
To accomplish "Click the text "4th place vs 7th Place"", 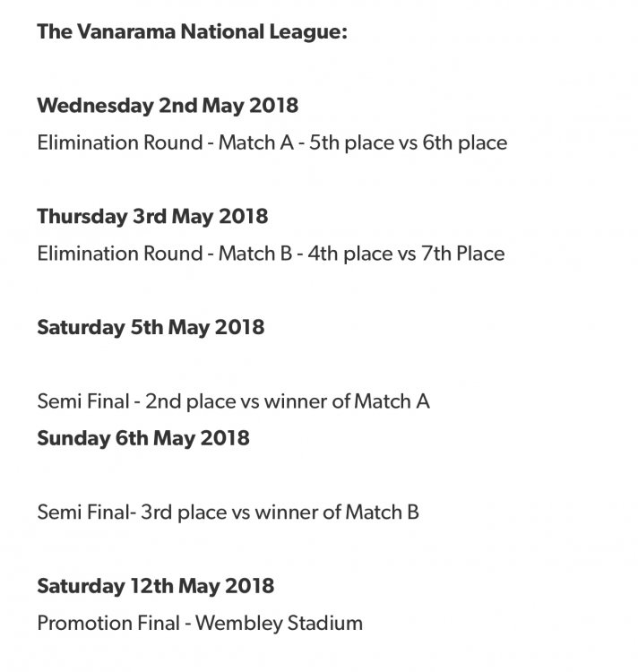I will [x=406, y=254].
